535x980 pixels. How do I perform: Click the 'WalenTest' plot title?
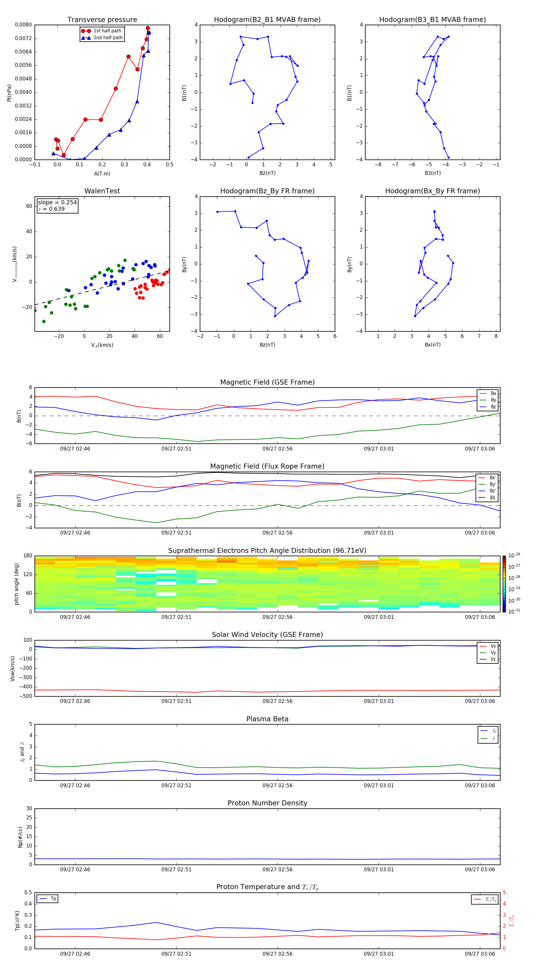tap(102, 191)
